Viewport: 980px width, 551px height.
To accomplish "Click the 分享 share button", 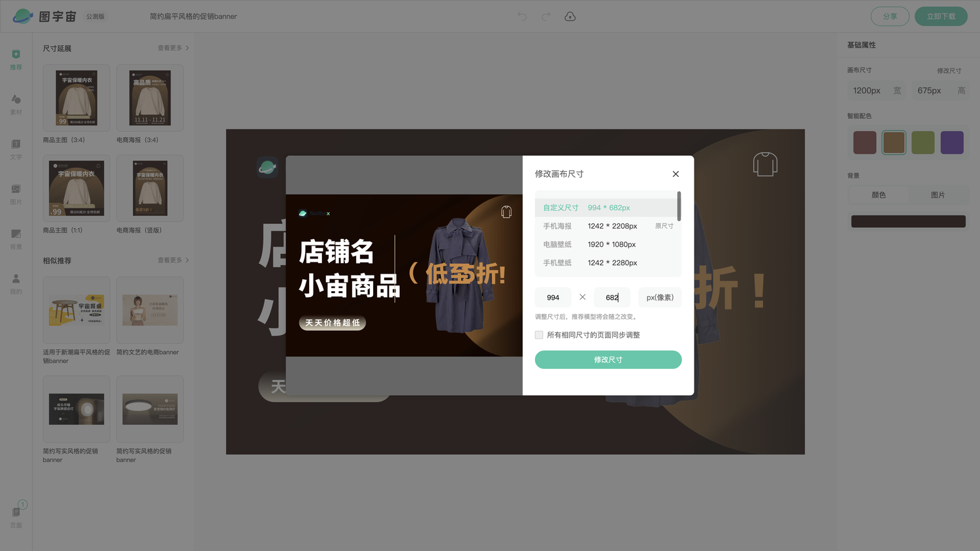I will click(890, 16).
